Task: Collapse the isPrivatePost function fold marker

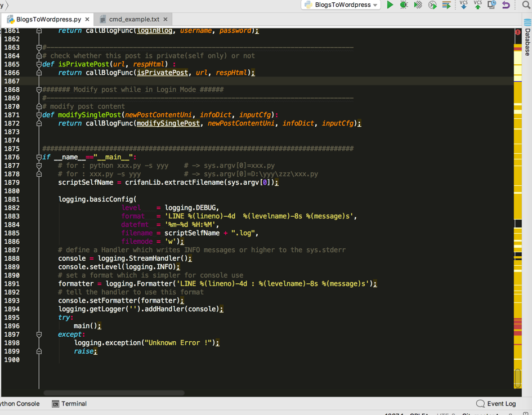Action: coord(39,64)
